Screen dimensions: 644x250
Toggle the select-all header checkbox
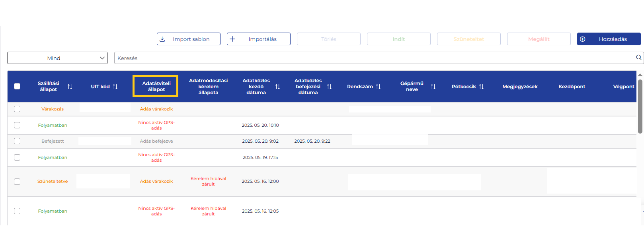point(17,86)
